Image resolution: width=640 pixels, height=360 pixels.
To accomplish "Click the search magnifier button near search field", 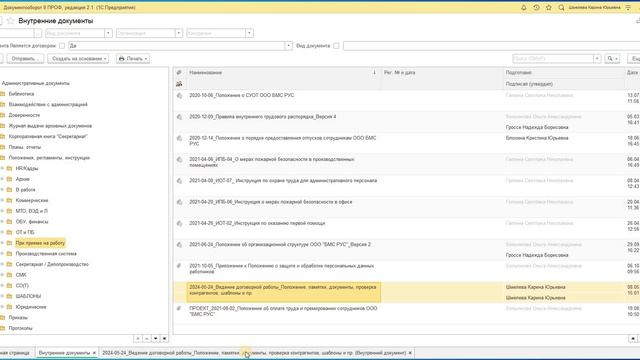I will (x=611, y=59).
